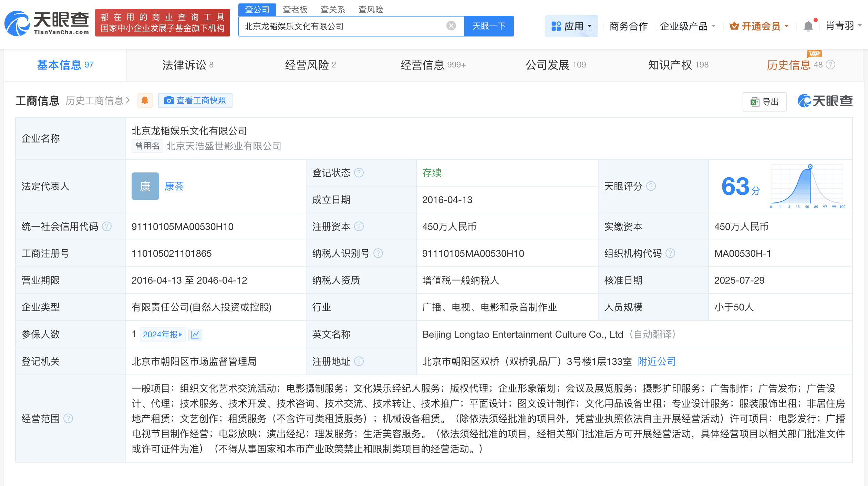Click the help icon next to 天眼评分

[651, 186]
